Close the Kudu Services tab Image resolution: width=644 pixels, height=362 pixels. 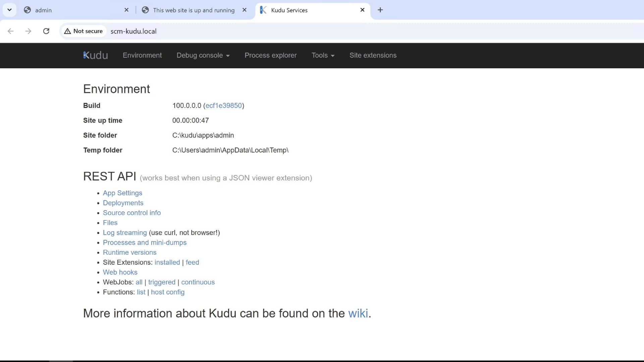[x=362, y=10]
